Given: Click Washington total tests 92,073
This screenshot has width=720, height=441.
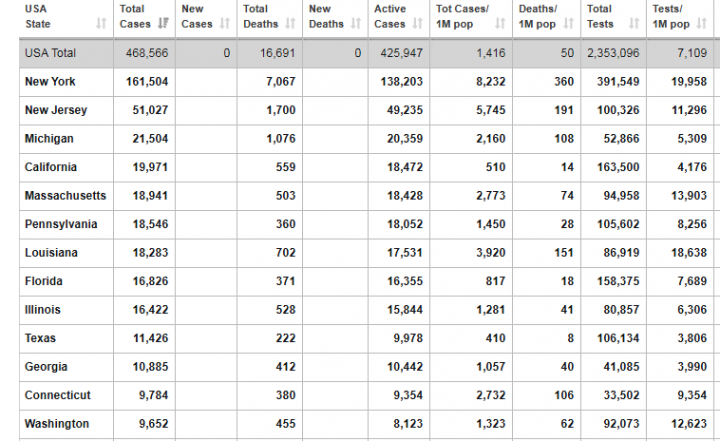Looking at the screenshot, I should point(621,424).
